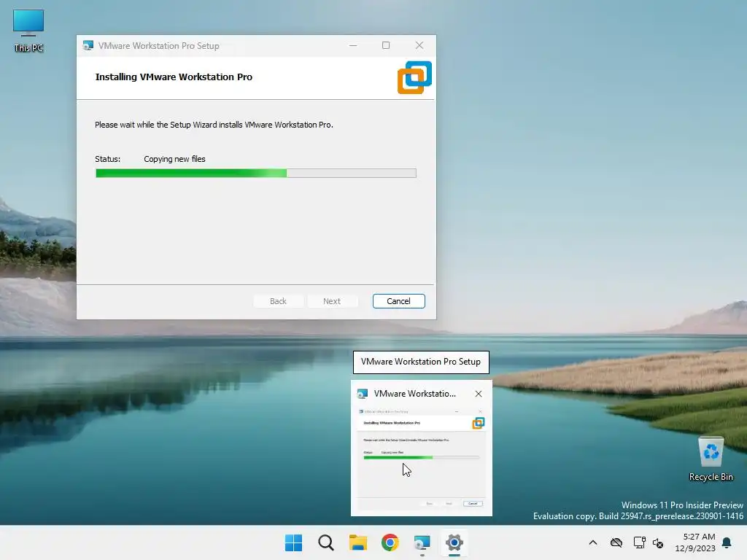Cancel the VMware Workstation Pro installation

coord(398,301)
